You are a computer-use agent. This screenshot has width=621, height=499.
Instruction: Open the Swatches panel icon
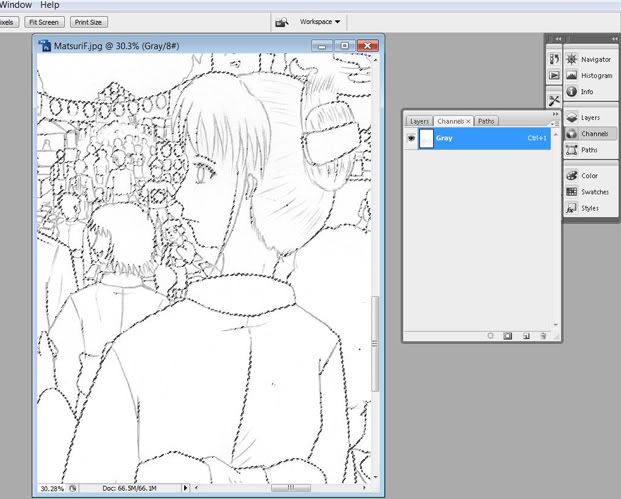click(x=571, y=192)
